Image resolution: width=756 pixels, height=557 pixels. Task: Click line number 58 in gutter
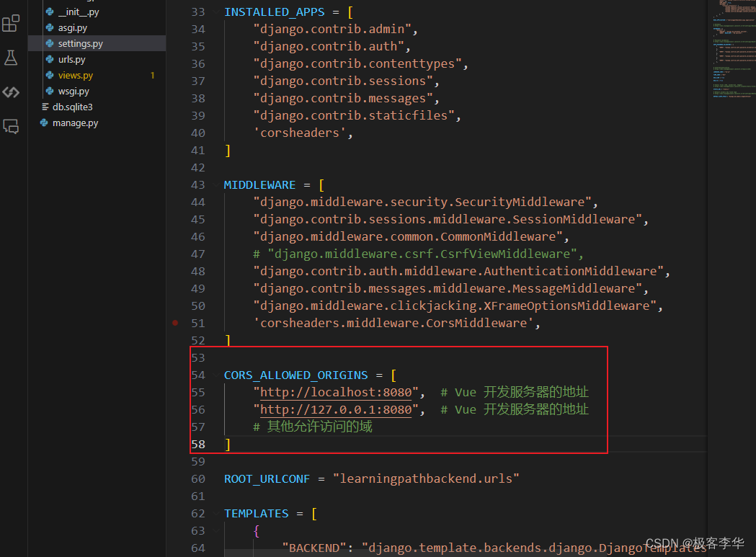(x=197, y=444)
